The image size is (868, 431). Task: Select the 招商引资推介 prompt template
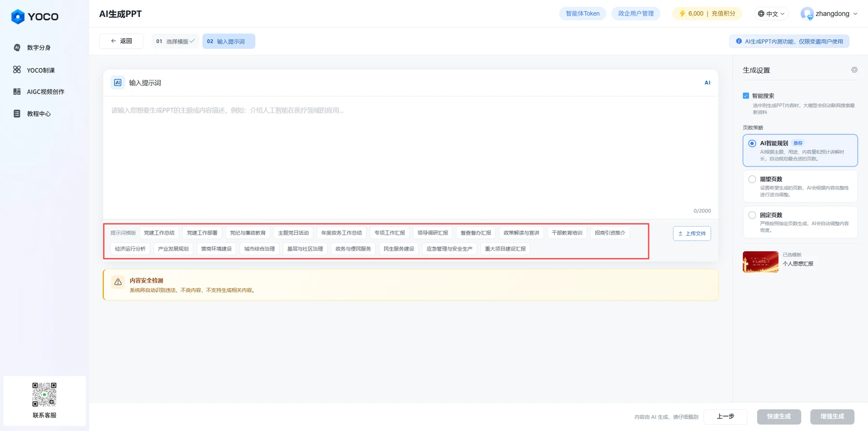point(610,233)
